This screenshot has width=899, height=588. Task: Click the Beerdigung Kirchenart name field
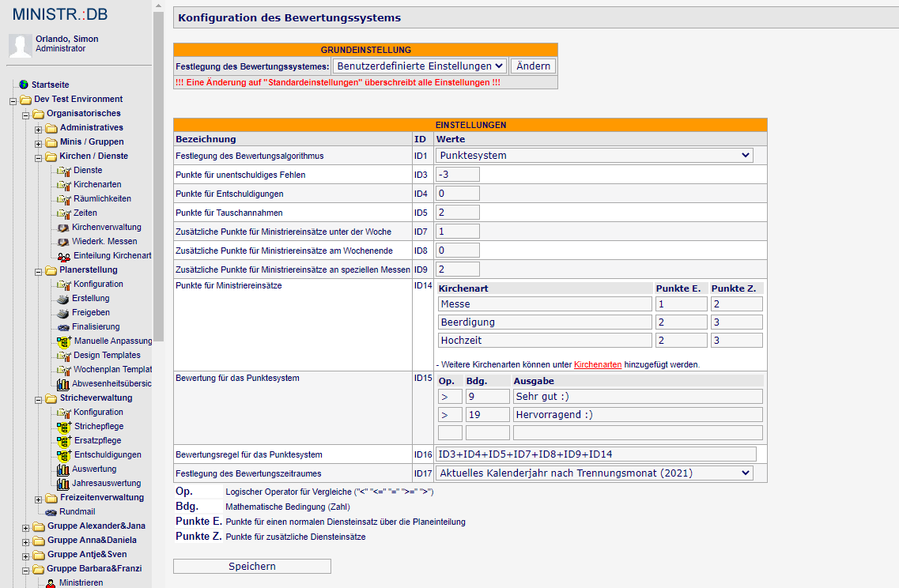tap(546, 322)
